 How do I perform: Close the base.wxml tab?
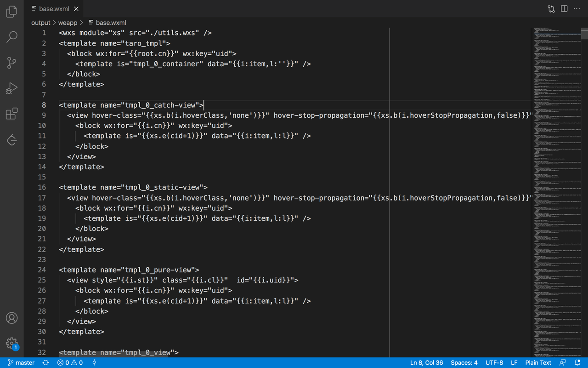[x=76, y=9]
